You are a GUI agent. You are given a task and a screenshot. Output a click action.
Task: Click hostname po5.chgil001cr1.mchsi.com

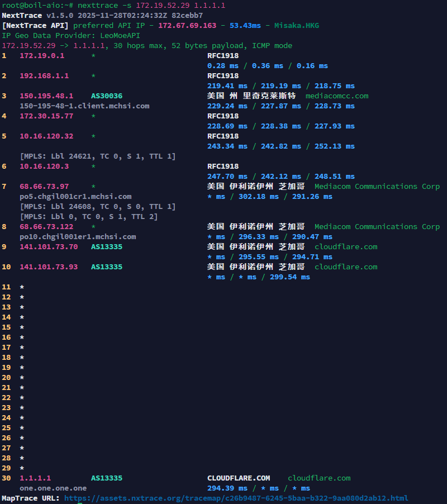[75, 197]
